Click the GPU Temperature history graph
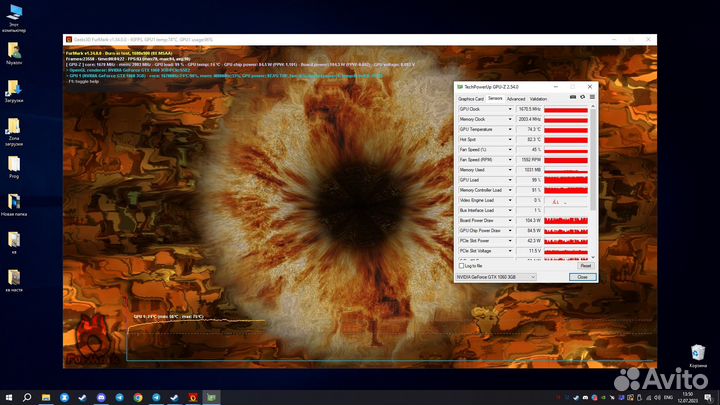 566,130
